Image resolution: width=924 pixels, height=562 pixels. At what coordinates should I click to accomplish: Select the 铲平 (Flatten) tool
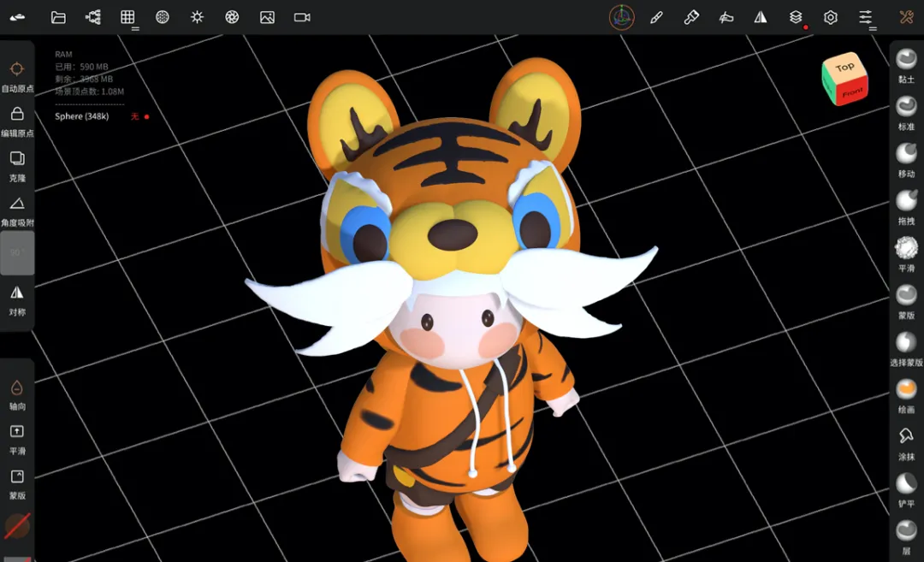click(x=906, y=490)
